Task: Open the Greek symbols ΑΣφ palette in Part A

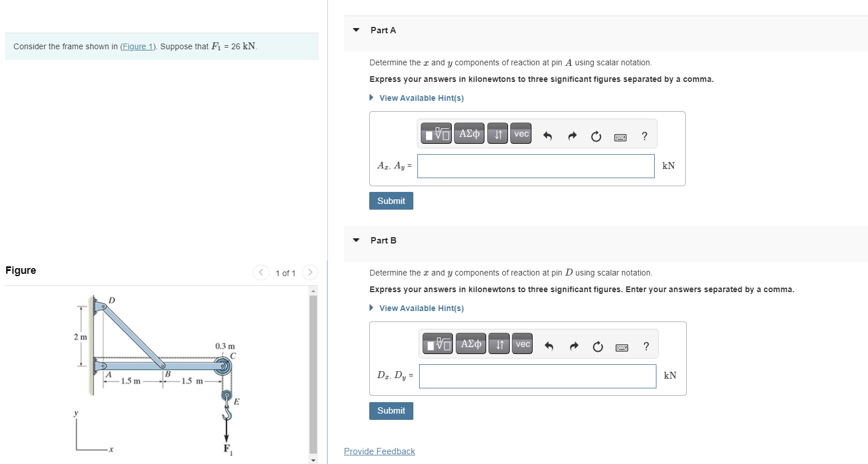Action: coord(469,133)
